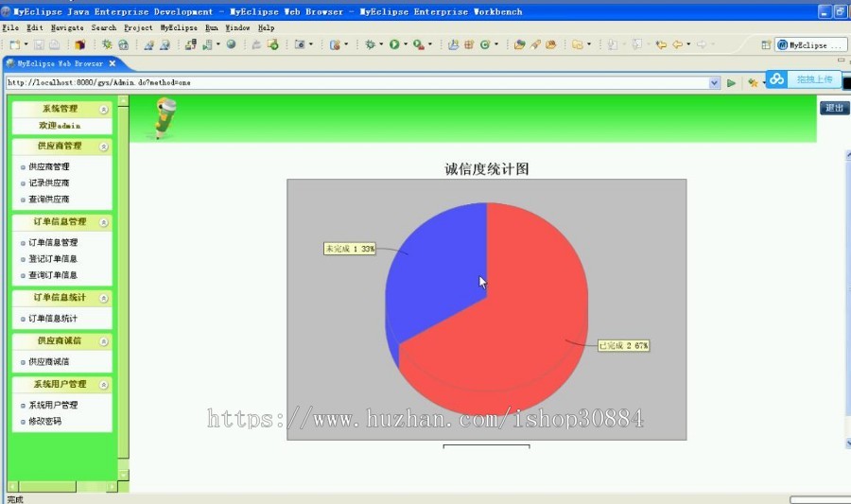The image size is (851, 504).
Task: Click the Save toolbar icon
Action: [39, 45]
